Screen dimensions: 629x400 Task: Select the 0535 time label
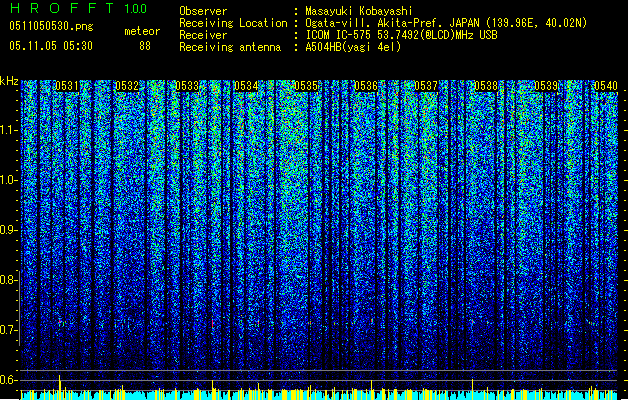(306, 86)
